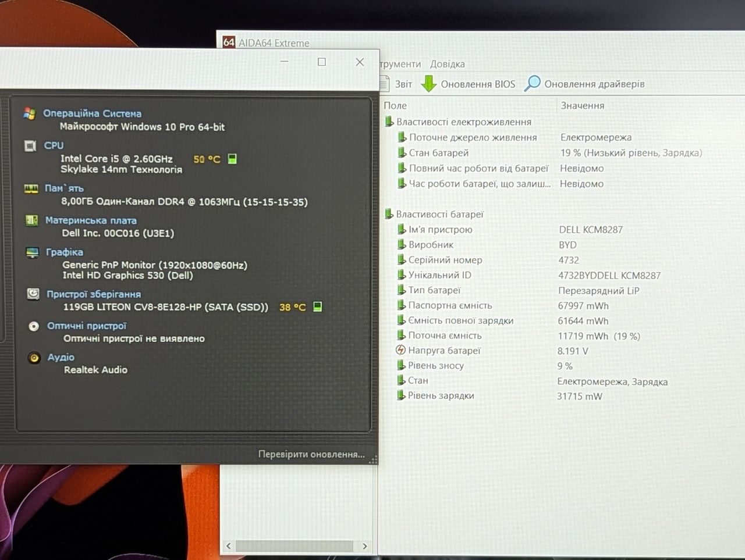Open the 'Пам`ять' section link in Speccy

point(65,188)
